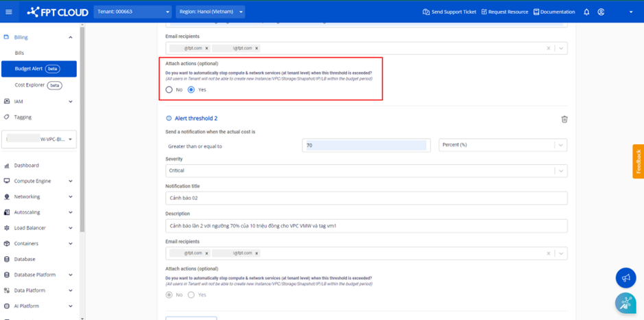Screen dimensions: 644x320
Task: Select the No radio under first Attach actions
Action: [169, 90]
